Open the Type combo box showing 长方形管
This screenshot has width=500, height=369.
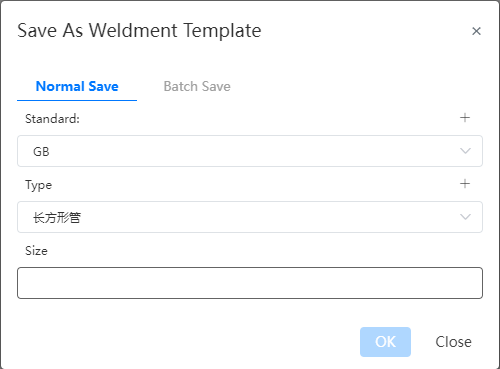coord(250,217)
